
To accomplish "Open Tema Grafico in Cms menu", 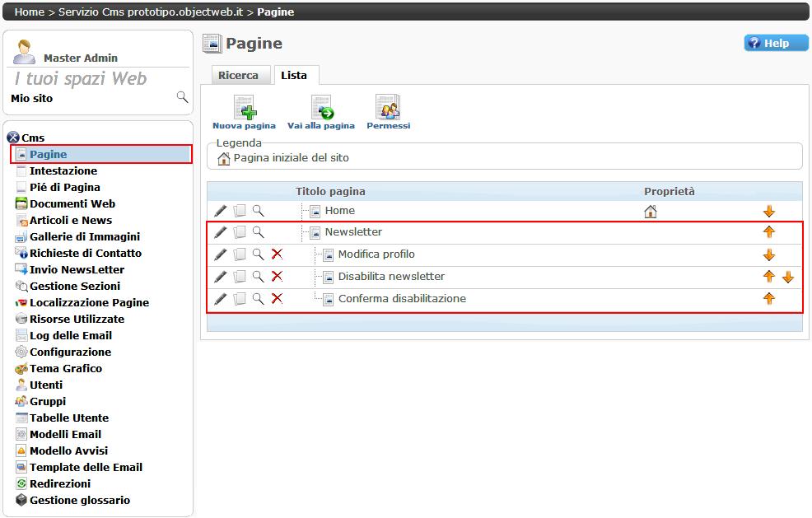I will [66, 368].
